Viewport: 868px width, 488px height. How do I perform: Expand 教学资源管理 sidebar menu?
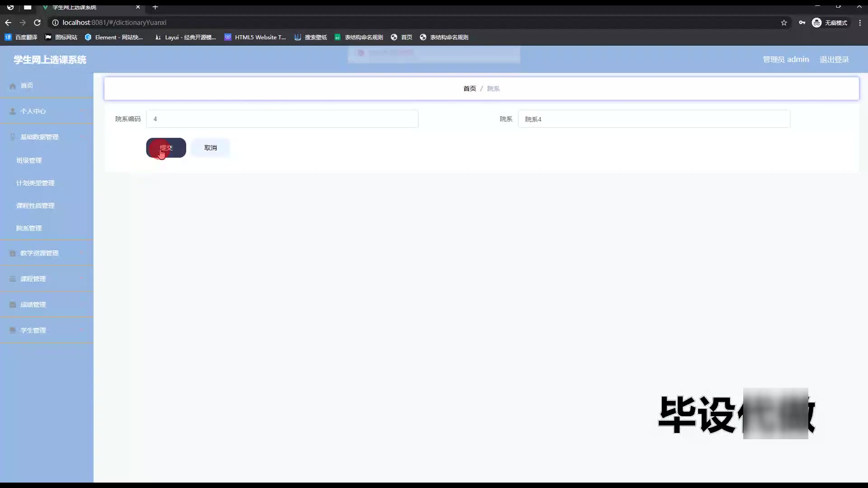click(x=47, y=253)
